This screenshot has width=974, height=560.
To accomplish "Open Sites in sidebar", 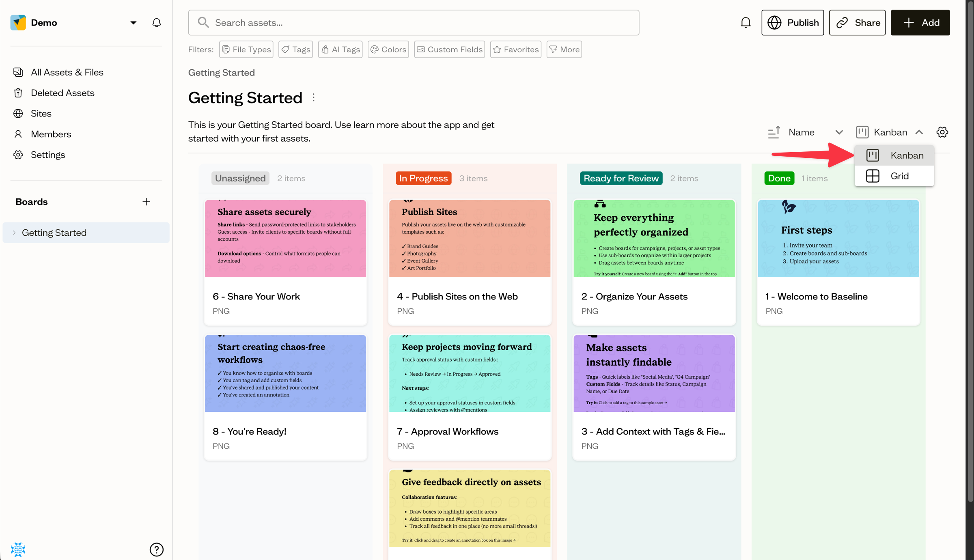I will (41, 114).
